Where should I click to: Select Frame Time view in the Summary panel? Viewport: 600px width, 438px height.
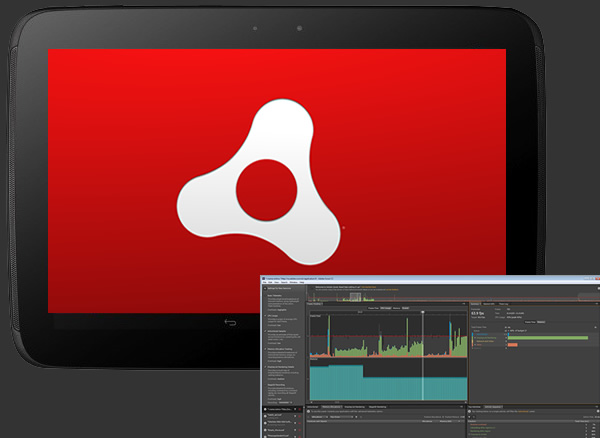click(530, 322)
